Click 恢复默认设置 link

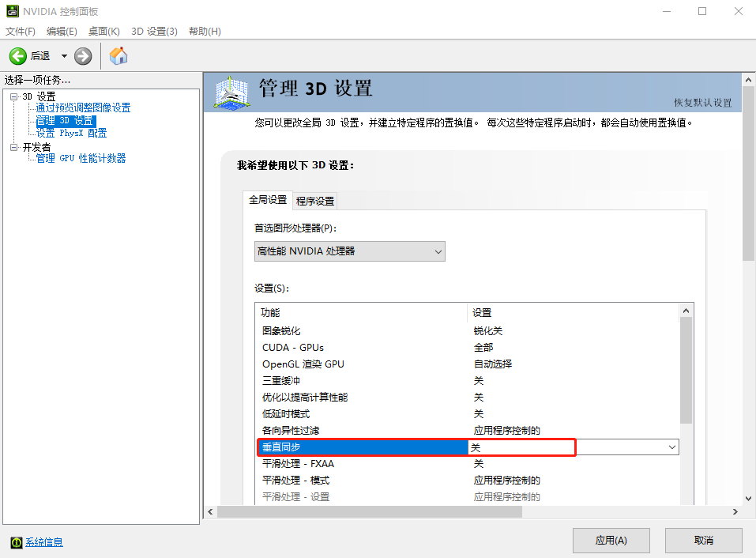[702, 103]
